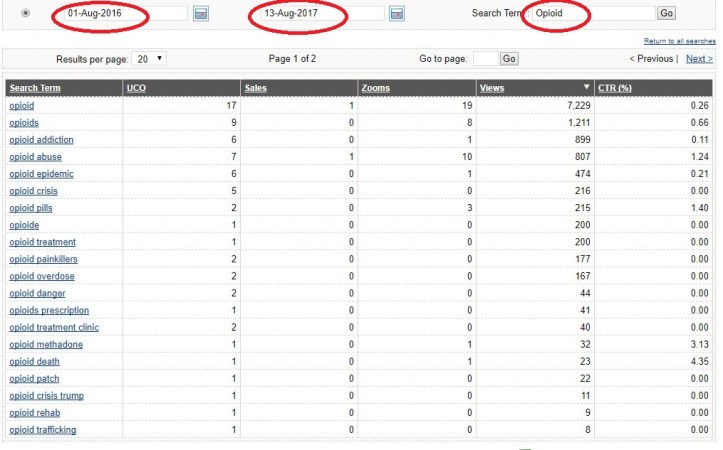Screen dimensions: 723x450
Task: Open the start date calendar picker
Action: [201, 14]
